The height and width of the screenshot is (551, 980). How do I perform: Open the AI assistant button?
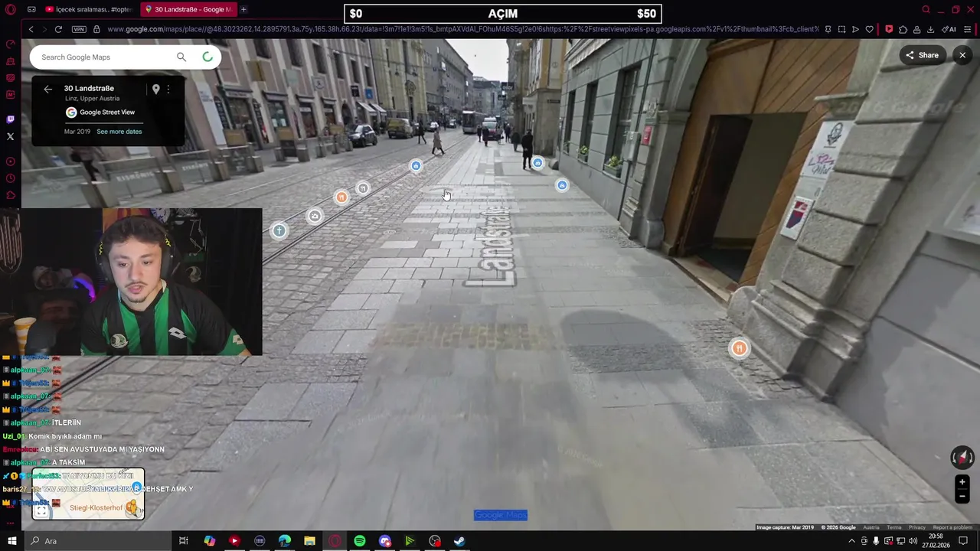(x=949, y=29)
